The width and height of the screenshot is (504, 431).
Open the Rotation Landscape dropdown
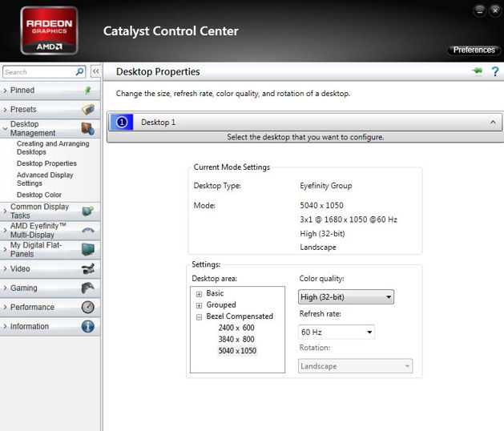click(355, 366)
